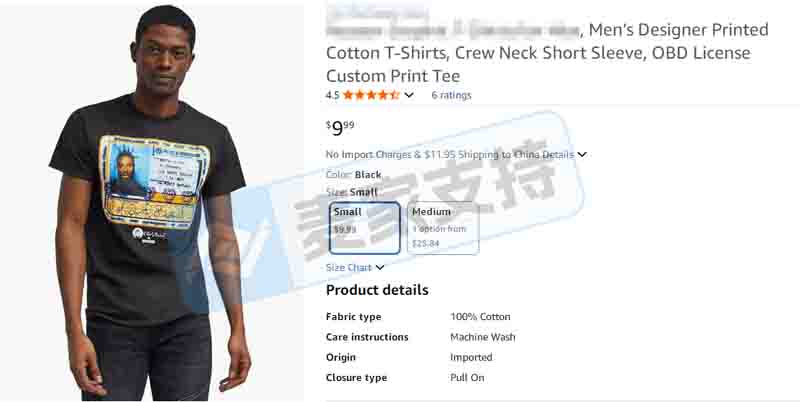Screen dimensions: 800x402
Task: Open the rating breakdown chevron
Action: click(409, 95)
